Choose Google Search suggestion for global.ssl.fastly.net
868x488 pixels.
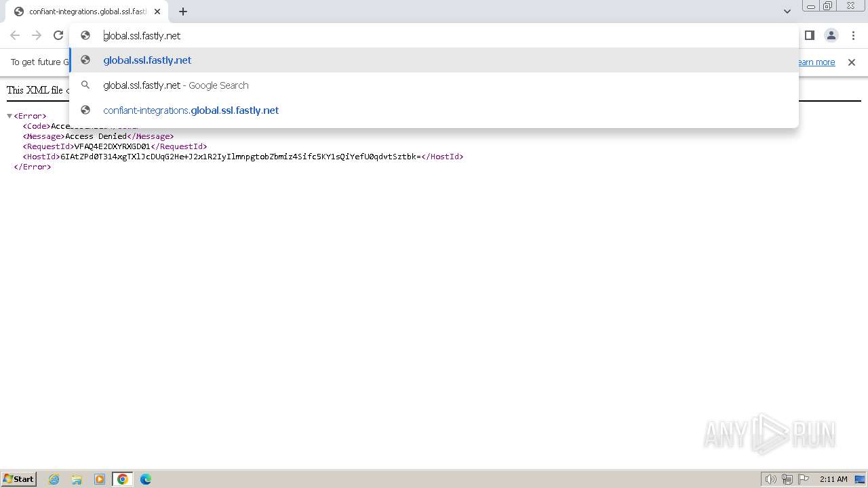[x=434, y=85]
